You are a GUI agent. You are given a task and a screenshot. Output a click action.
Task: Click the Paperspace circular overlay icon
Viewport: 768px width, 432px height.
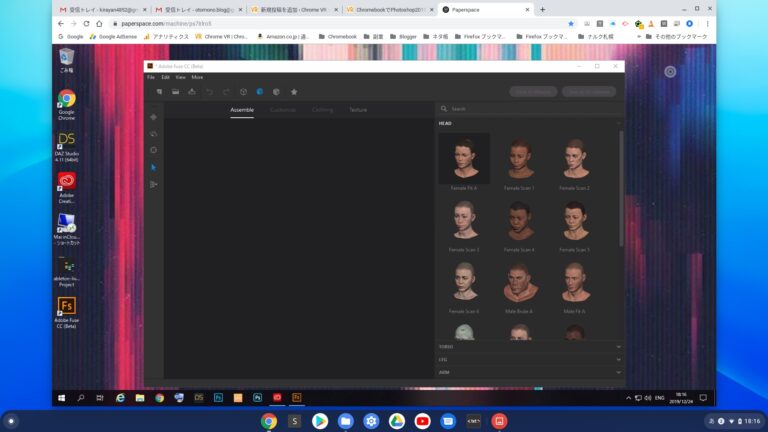[670, 72]
